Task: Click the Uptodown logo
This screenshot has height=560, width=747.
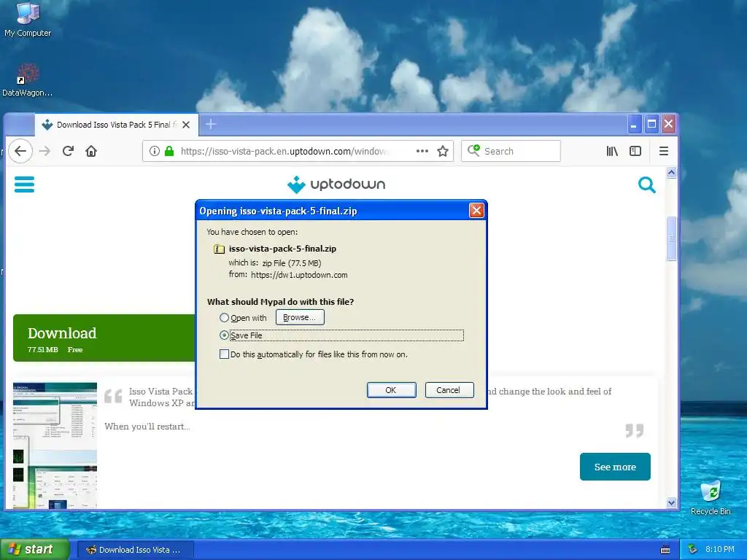Action: (x=336, y=184)
